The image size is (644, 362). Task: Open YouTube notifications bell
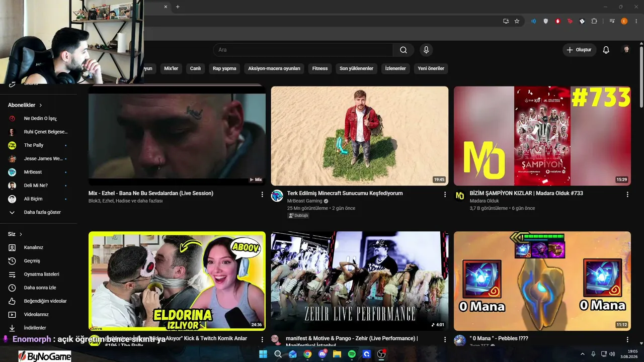(x=606, y=50)
